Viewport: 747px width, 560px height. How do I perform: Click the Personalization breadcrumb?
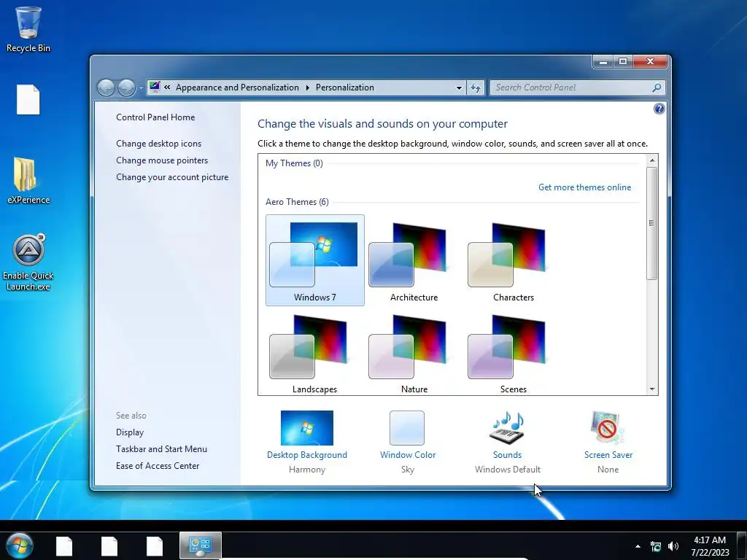(x=344, y=87)
